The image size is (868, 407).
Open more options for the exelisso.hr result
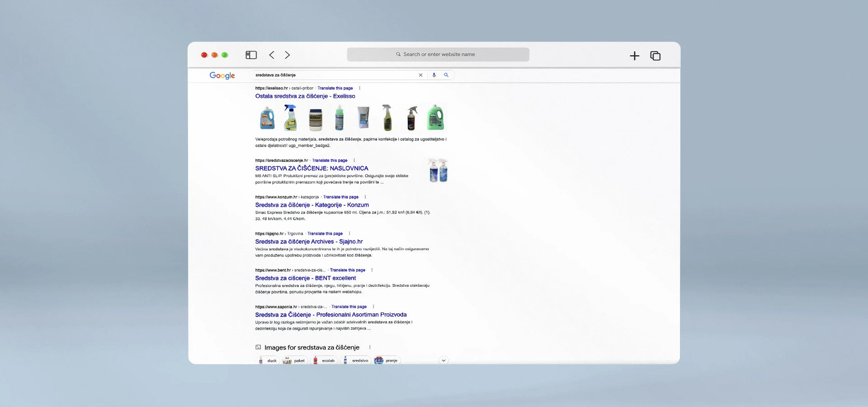pyautogui.click(x=359, y=88)
